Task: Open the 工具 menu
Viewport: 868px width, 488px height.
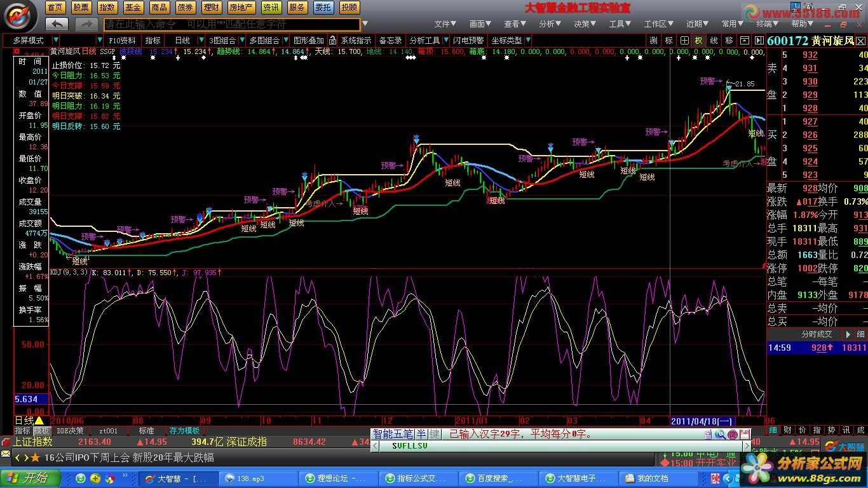Action: pos(620,24)
